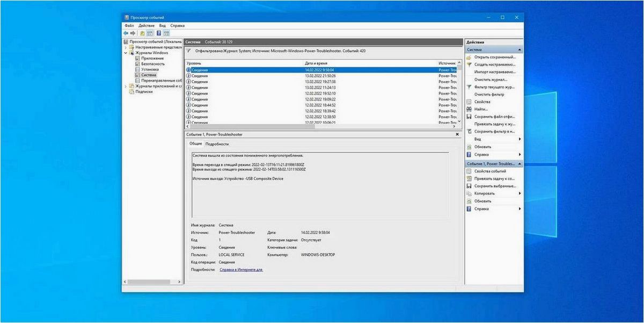The height and width of the screenshot is (323, 644).
Task: Open the blue Help toolbar icon
Action: (159, 33)
